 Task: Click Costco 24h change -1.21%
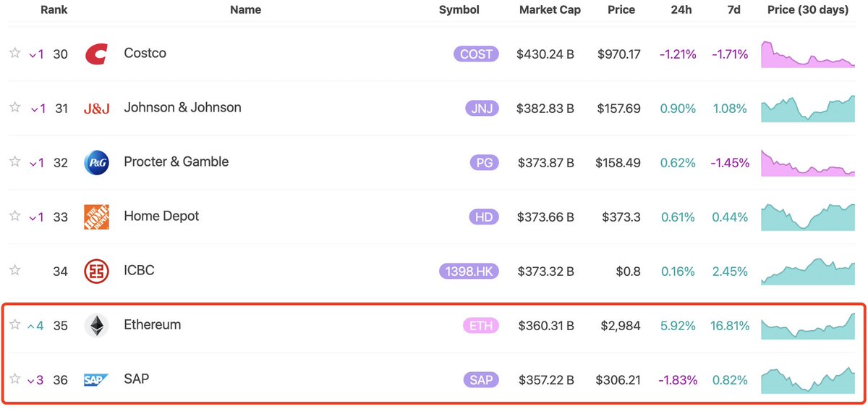point(678,54)
